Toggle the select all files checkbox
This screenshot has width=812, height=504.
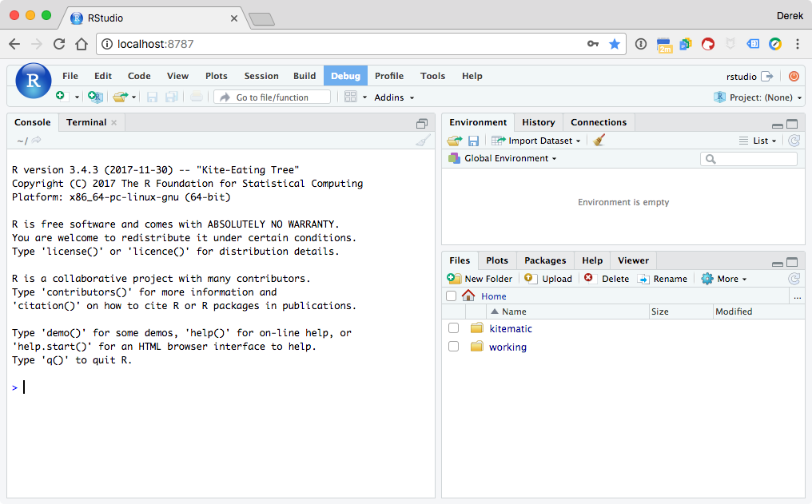tap(451, 296)
